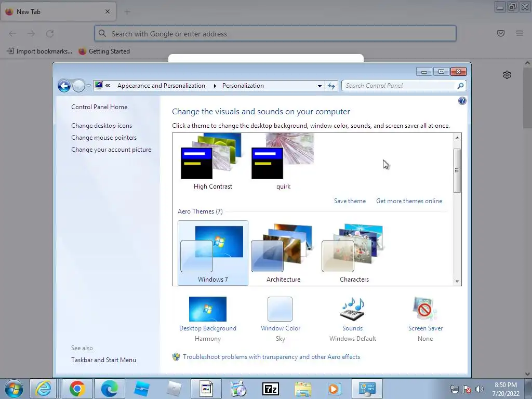Image resolution: width=532 pixels, height=399 pixels.
Task: Click the Back arrow in Control Panel
Action: pyautogui.click(x=64, y=86)
